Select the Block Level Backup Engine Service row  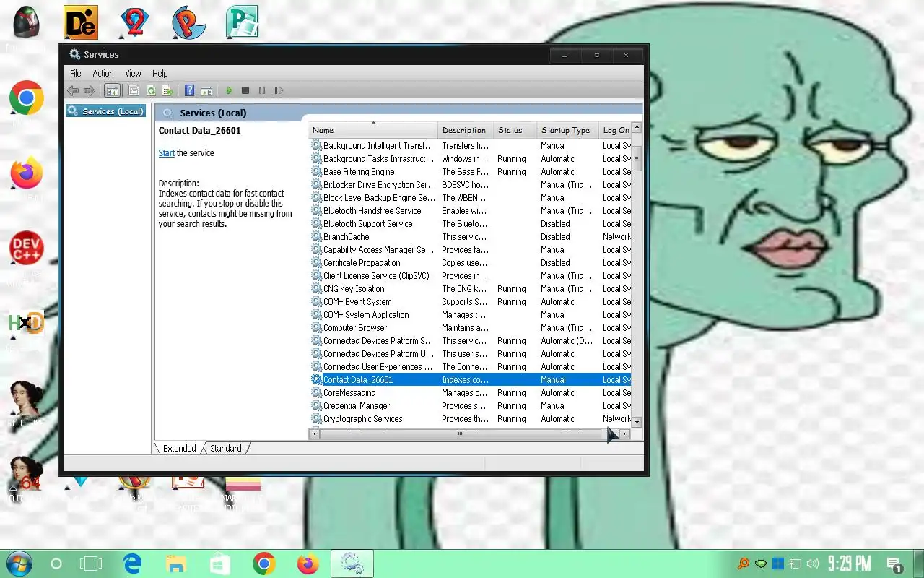click(471, 198)
